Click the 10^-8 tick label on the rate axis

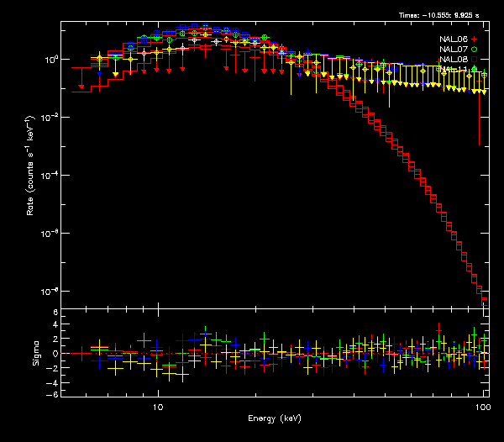click(x=49, y=292)
